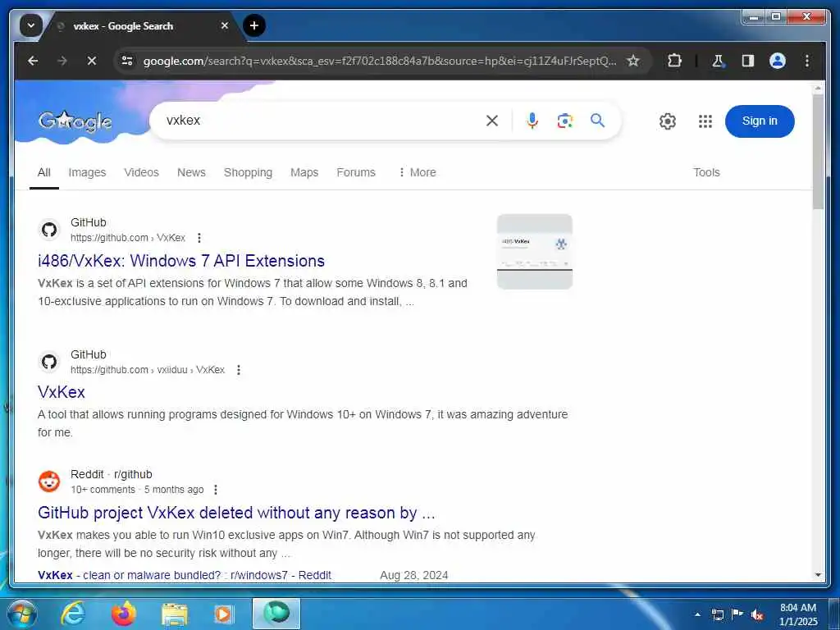Open Windows Explorer from the taskbar
The image size is (840, 630).
[175, 614]
